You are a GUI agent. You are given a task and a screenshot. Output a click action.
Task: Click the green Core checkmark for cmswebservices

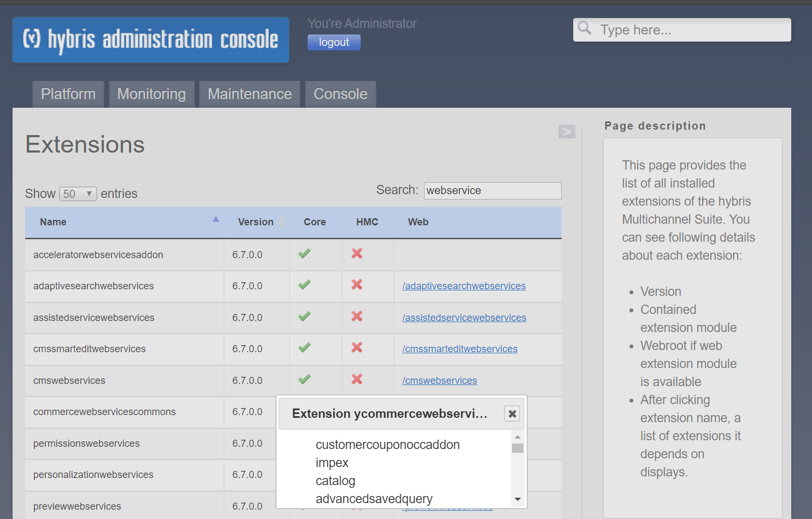pos(304,379)
